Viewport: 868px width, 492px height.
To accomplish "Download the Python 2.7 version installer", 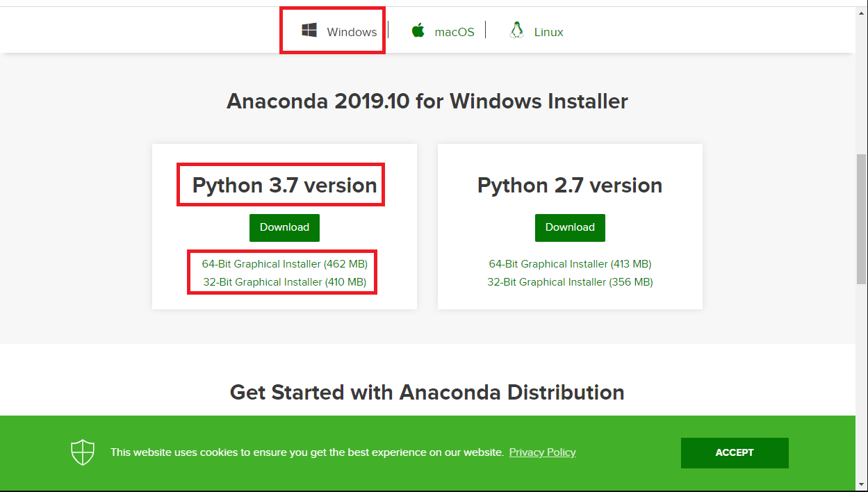I will coord(570,227).
